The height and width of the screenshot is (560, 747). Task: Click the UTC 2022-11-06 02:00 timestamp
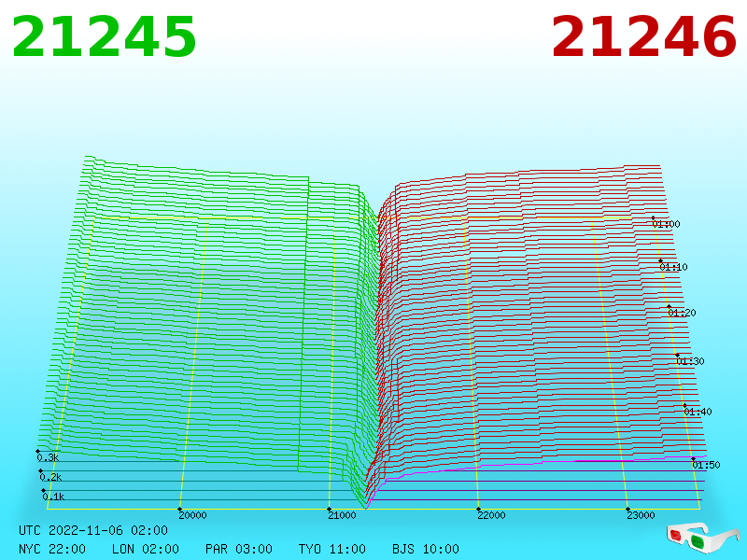click(x=93, y=530)
